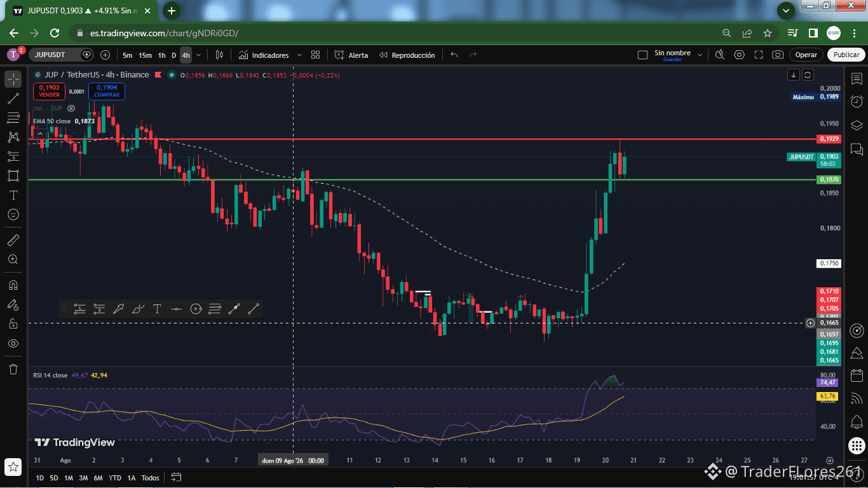Open the geometric shapes tool
The width and height of the screenshot is (868, 488).
pos(13,175)
